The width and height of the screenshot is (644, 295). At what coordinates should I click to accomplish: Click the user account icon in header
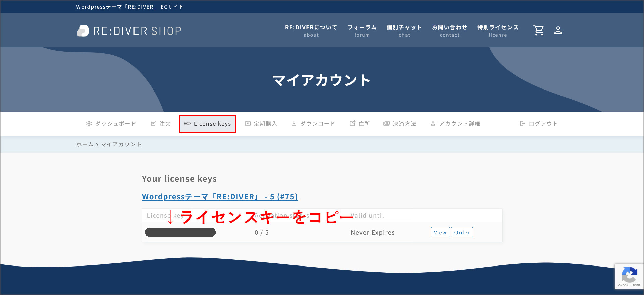point(558,30)
